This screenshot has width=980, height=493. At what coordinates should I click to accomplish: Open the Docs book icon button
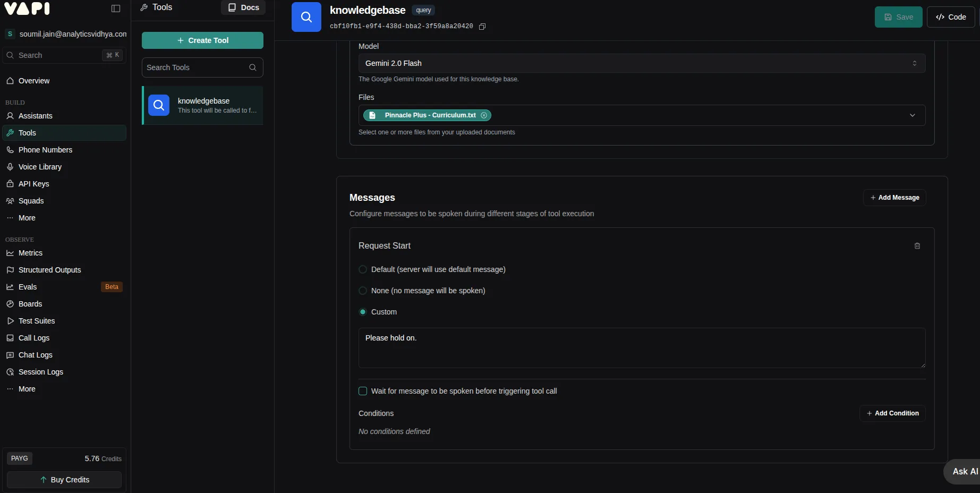click(x=243, y=7)
